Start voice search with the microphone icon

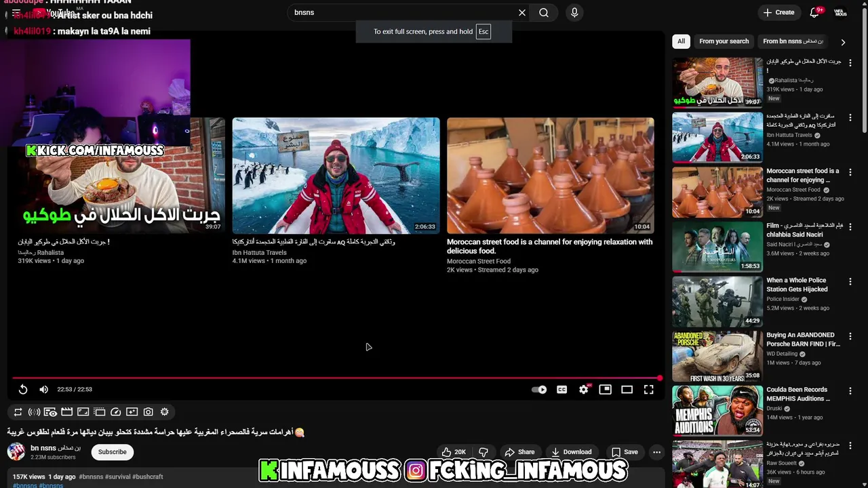574,12
